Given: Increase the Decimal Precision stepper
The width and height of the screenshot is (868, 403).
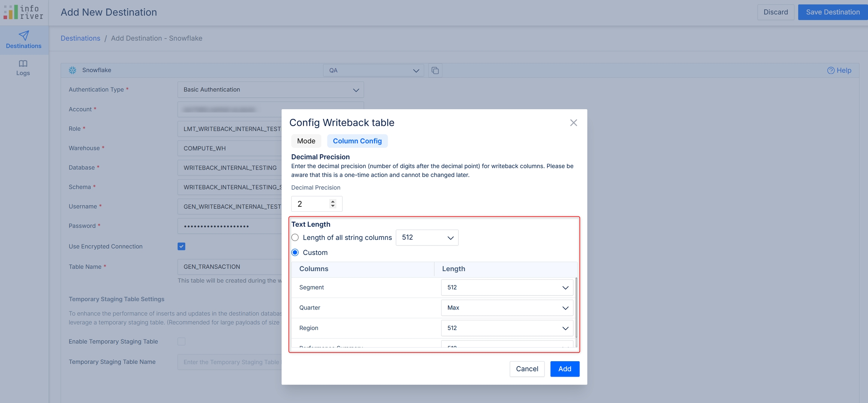Looking at the screenshot, I should click(333, 201).
